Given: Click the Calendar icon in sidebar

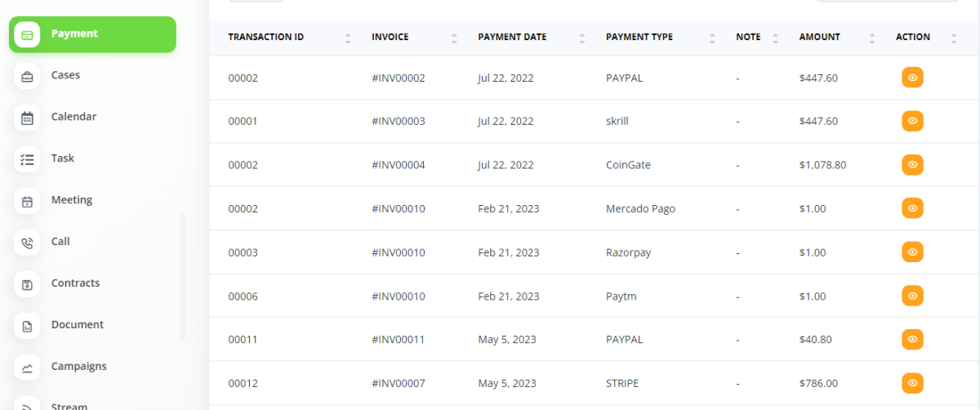Looking at the screenshot, I should coord(27,118).
